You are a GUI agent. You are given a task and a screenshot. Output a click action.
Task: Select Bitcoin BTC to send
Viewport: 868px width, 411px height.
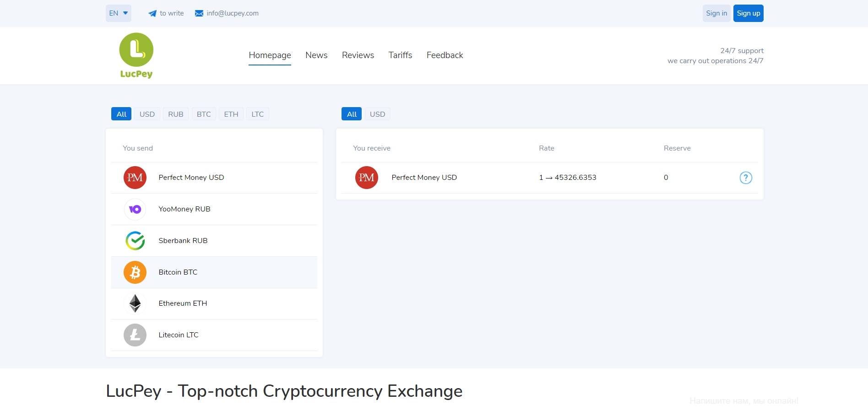[214, 272]
